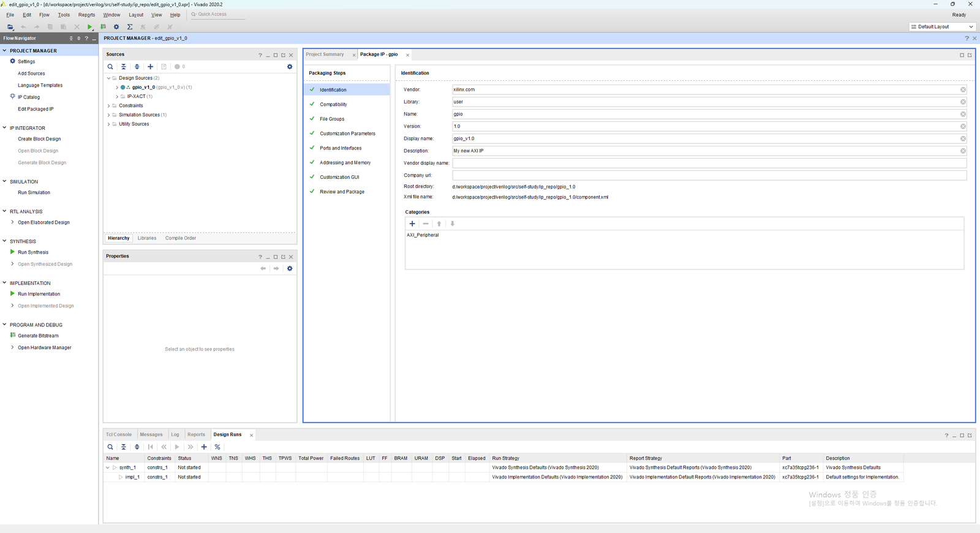The image size is (980, 533).
Task: Click the Sigma report icon in main toolbar
Action: [130, 27]
